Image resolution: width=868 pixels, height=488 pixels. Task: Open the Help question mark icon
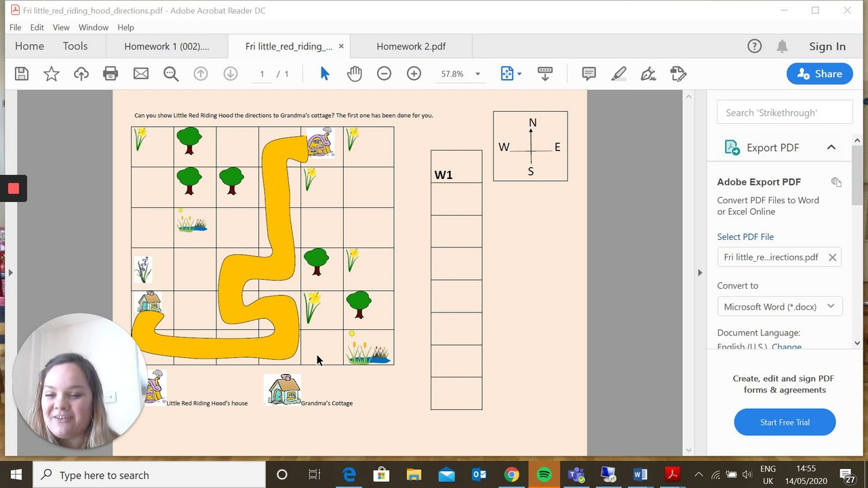coord(754,46)
